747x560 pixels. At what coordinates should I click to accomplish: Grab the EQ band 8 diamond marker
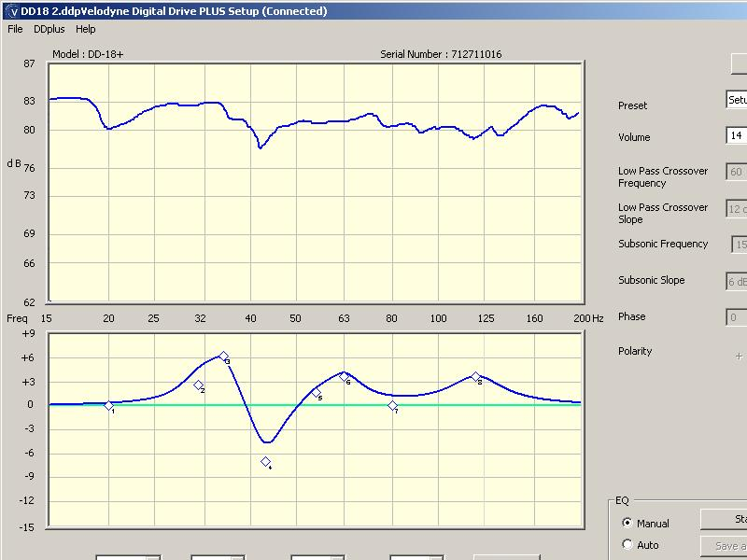(x=476, y=377)
